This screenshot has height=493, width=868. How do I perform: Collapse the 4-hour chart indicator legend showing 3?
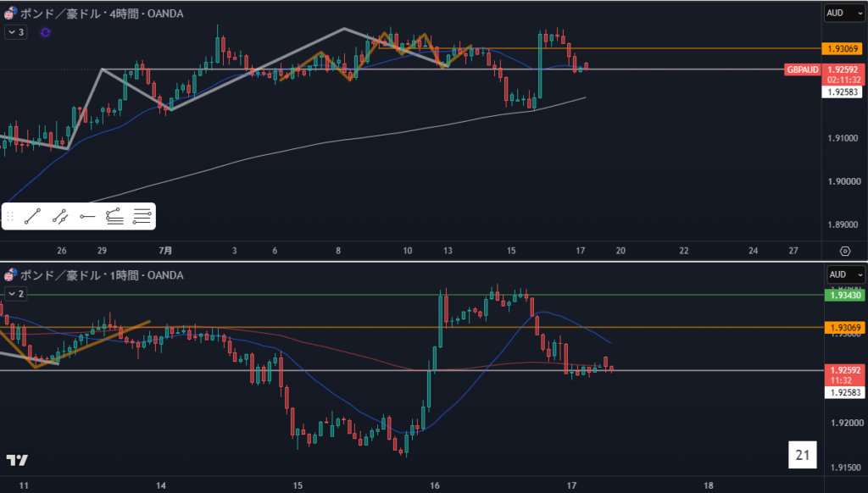pyautogui.click(x=16, y=33)
